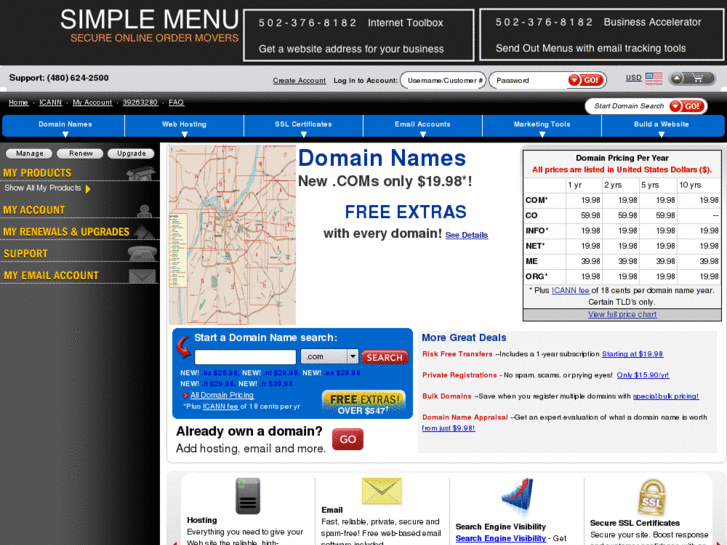Click the person icon beside My Account
Viewport: 727px width, 545px height.
pos(145,211)
